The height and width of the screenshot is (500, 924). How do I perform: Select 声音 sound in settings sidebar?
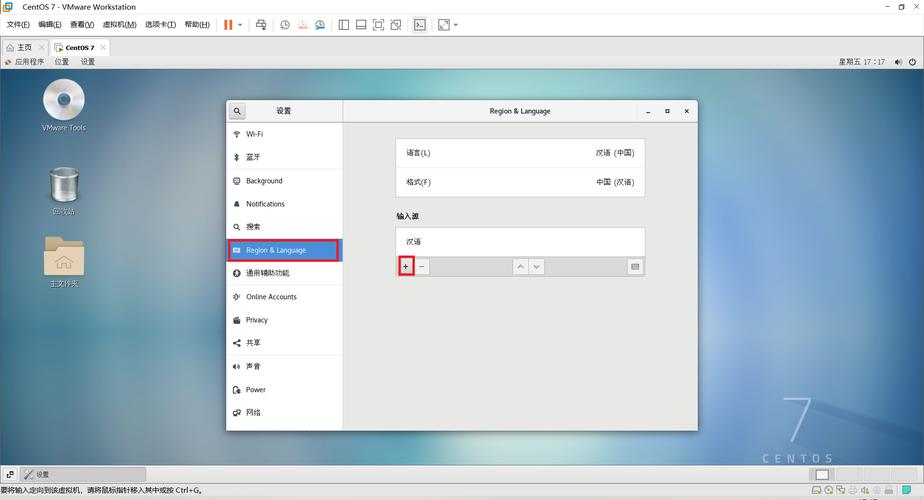pyautogui.click(x=284, y=366)
